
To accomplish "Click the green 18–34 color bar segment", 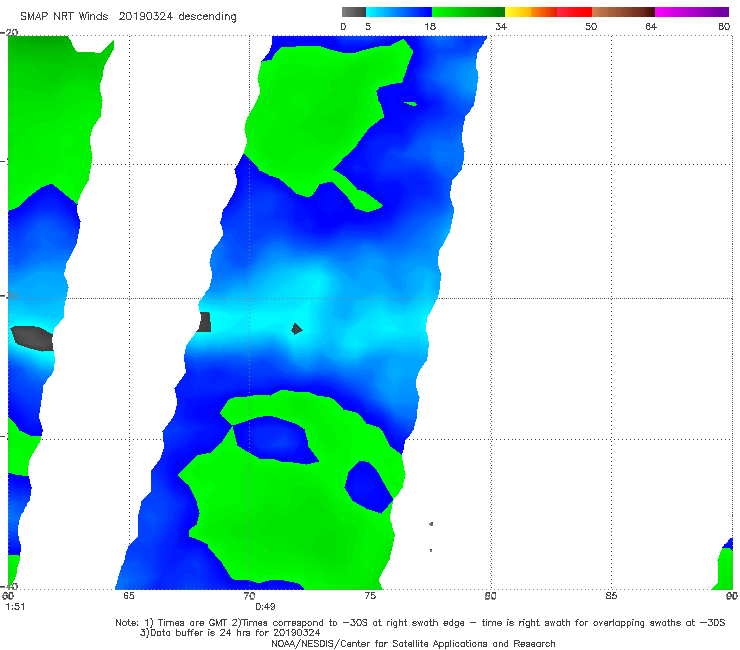I will (x=468, y=12).
